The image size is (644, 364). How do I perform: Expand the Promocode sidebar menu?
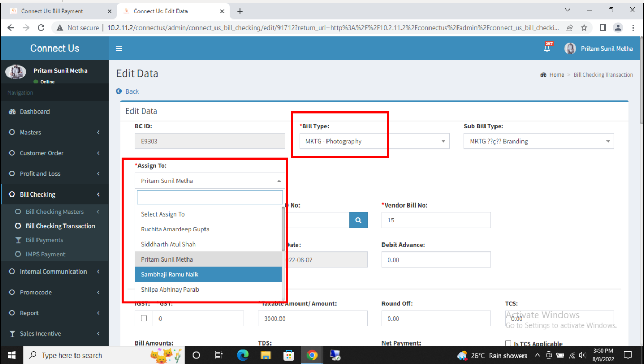click(x=54, y=292)
